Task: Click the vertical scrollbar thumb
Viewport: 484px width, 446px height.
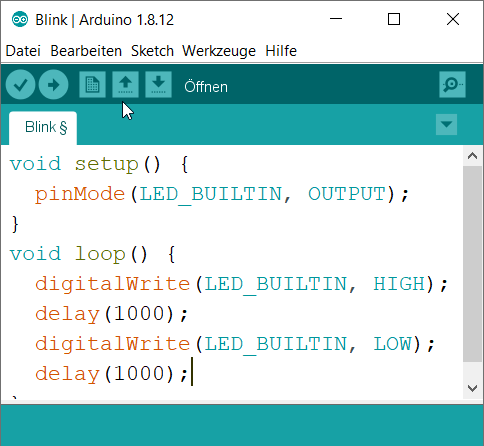Action: click(472, 263)
